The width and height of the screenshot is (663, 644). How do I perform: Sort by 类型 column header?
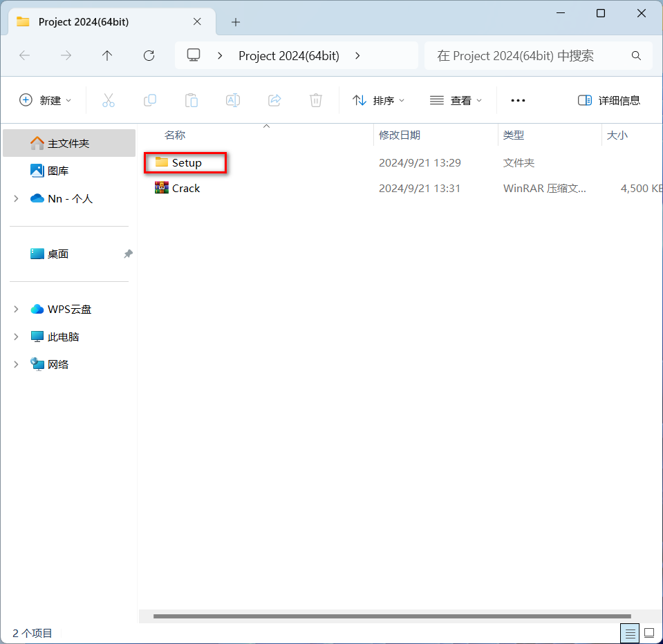tap(513, 135)
